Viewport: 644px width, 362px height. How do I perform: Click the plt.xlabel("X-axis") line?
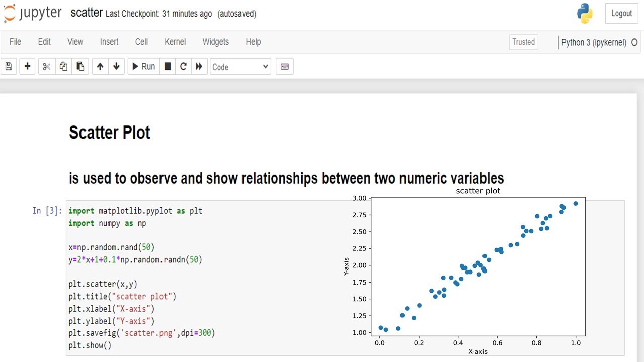(112, 308)
